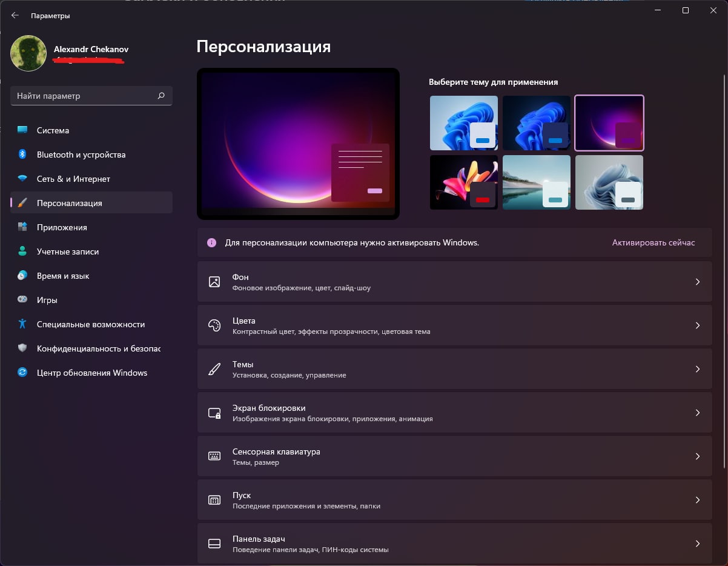Click the Специальные возможности accessibility icon
The width and height of the screenshot is (728, 566).
tap(22, 324)
